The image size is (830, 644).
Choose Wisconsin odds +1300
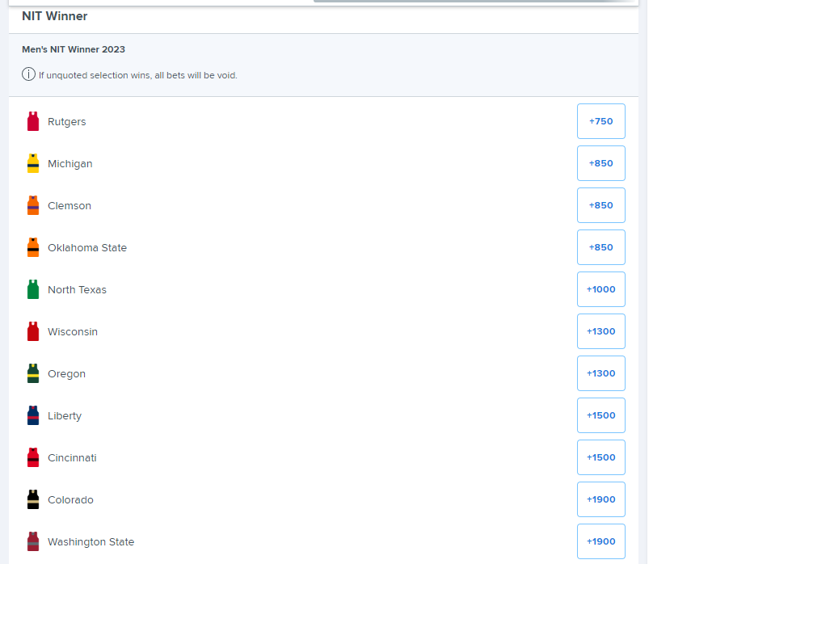pos(600,331)
